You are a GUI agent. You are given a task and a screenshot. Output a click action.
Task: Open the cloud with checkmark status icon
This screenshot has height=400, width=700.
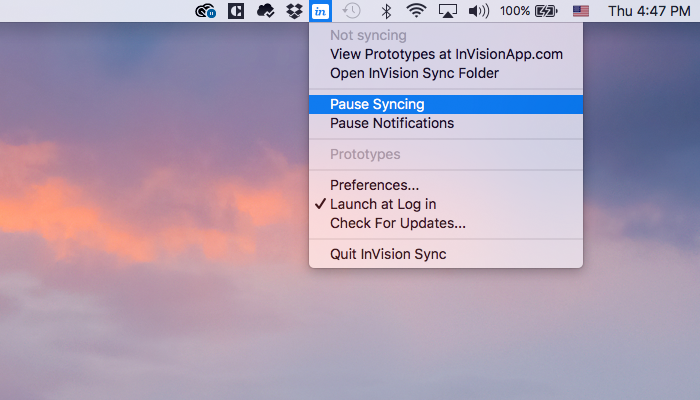[265, 11]
